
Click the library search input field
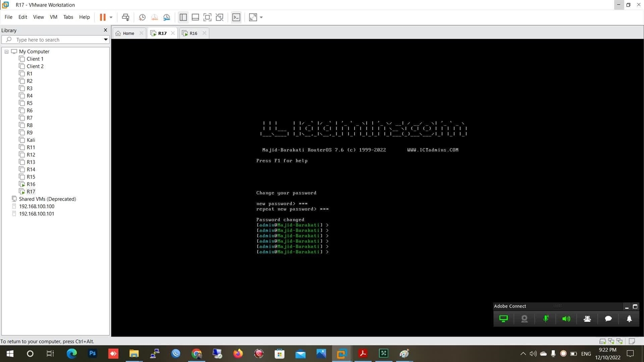point(55,40)
